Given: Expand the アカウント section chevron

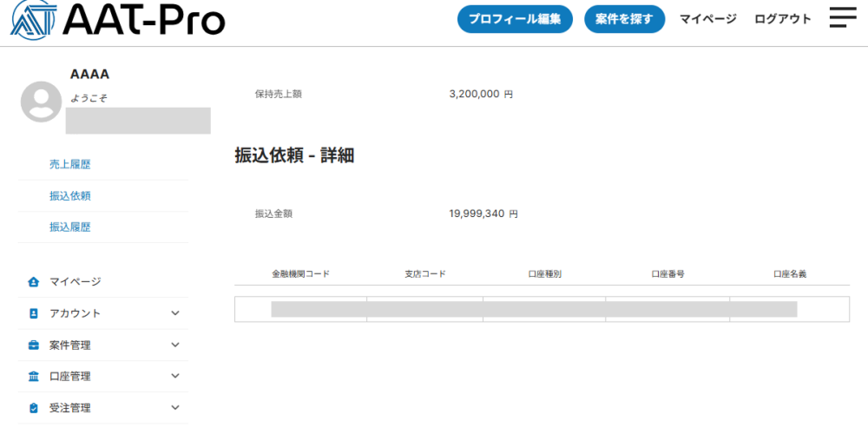Looking at the screenshot, I should pyautogui.click(x=175, y=313).
